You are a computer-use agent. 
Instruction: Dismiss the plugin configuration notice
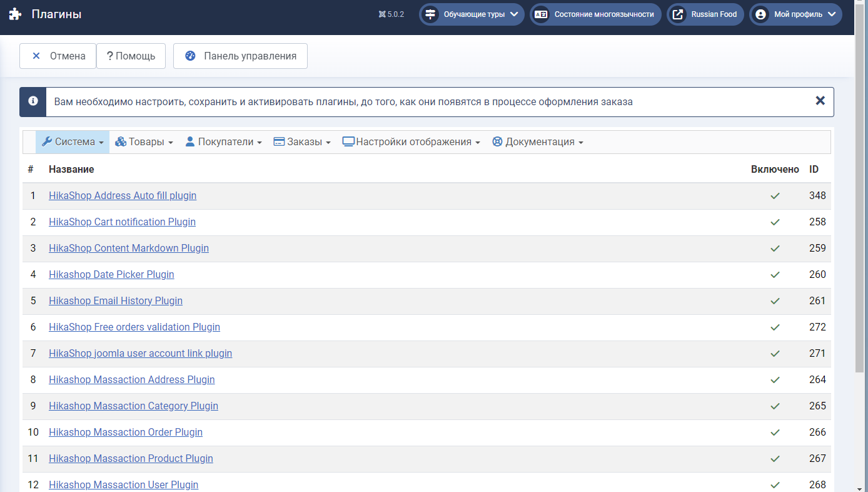[820, 101]
